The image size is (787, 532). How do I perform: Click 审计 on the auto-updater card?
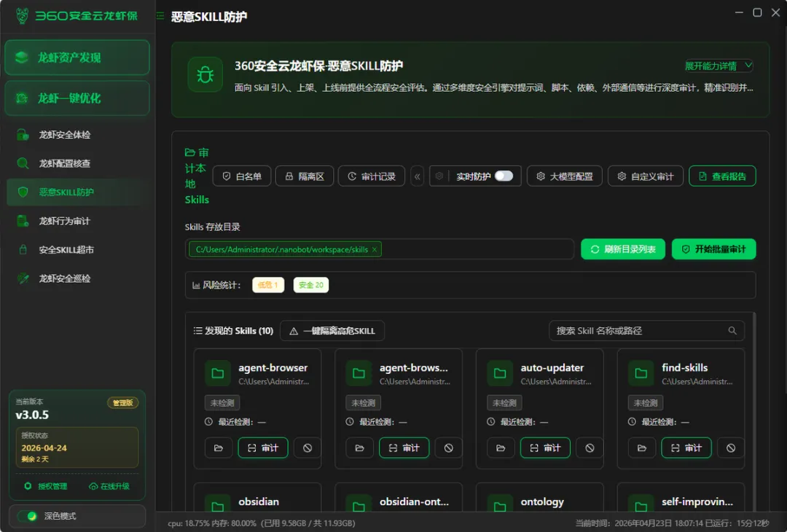pos(545,447)
